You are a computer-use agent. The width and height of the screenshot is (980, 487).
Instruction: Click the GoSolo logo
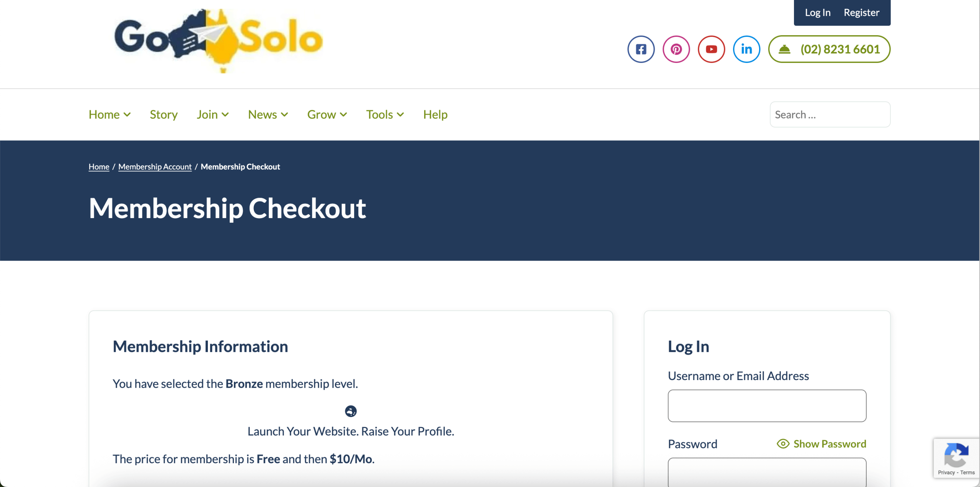click(219, 40)
